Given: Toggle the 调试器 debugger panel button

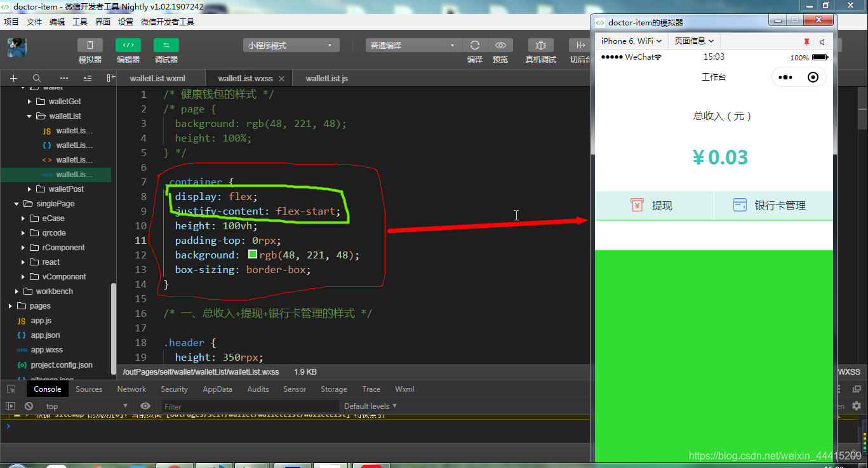Looking at the screenshot, I should pyautogui.click(x=166, y=45).
